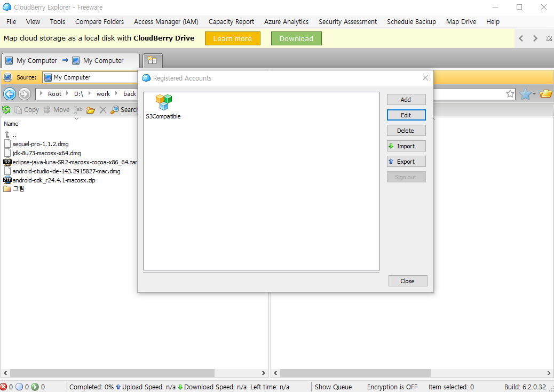
Task: Open Azure Analytics menu
Action: click(286, 21)
